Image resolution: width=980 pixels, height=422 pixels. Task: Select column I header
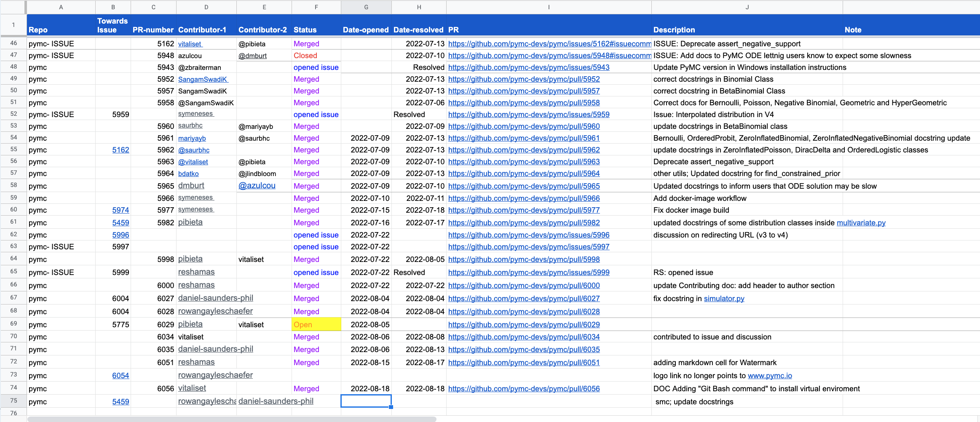pyautogui.click(x=549, y=7)
